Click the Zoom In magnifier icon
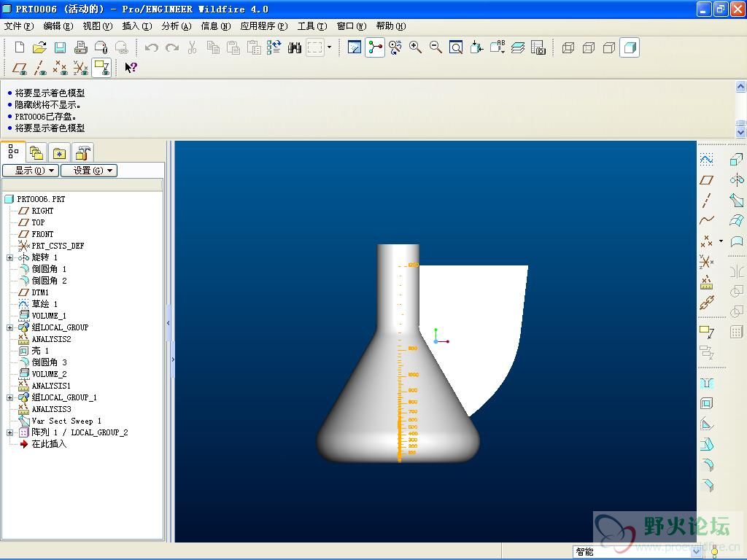 415,47
